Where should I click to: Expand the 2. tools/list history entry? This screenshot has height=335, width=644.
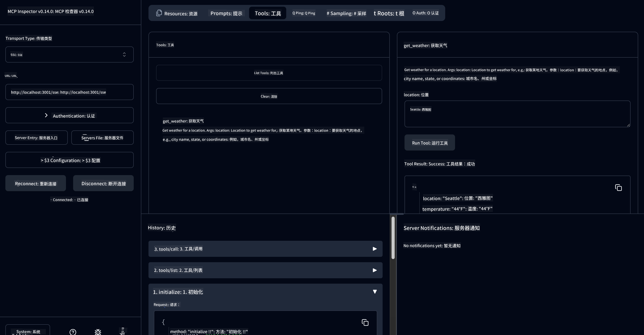tap(265, 270)
